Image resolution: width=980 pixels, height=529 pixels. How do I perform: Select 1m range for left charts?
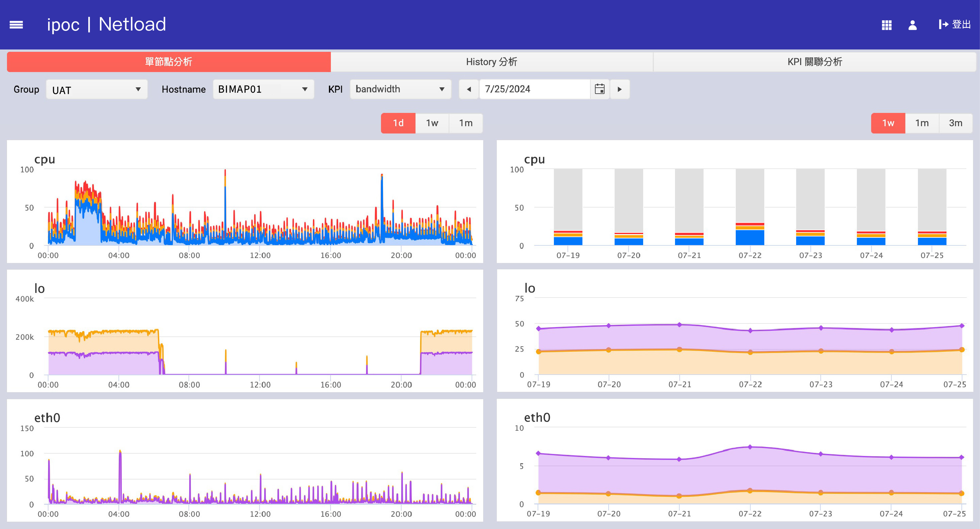(466, 123)
